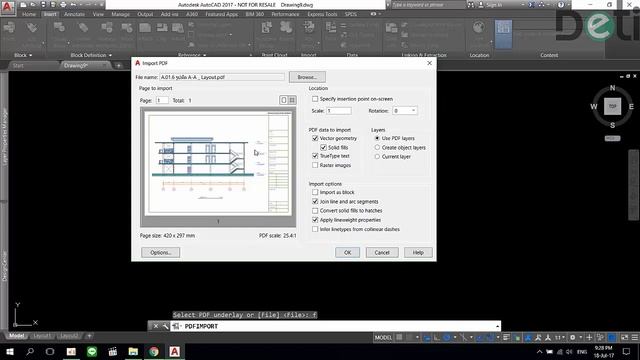Open the Home ribbon tab
The width and height of the screenshot is (640, 360).
tap(29, 14)
